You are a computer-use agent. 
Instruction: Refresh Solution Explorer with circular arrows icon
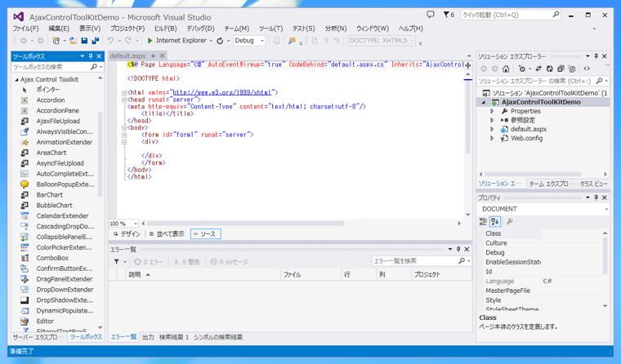[549, 69]
